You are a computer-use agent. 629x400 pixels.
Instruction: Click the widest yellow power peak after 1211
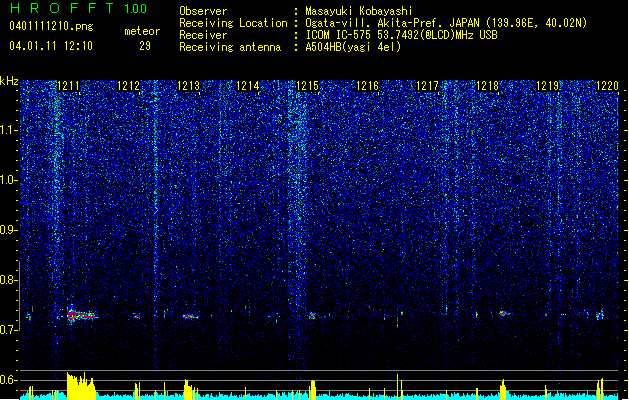[81, 386]
